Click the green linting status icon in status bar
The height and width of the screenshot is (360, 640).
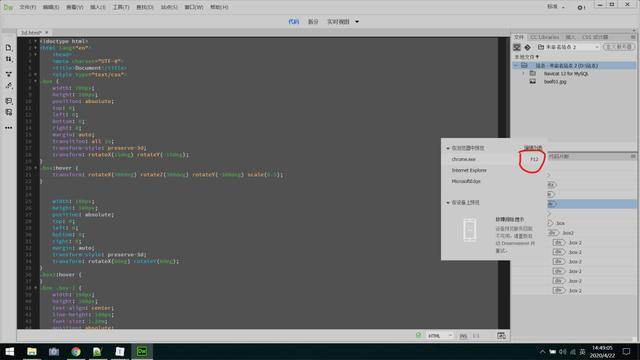coord(418,335)
